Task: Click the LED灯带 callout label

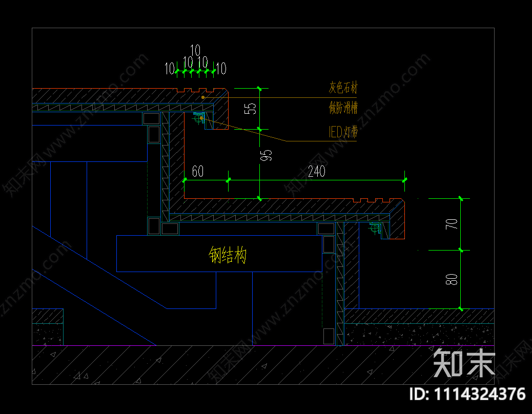Action: point(343,132)
